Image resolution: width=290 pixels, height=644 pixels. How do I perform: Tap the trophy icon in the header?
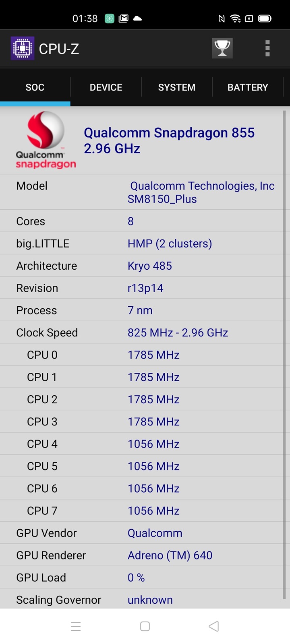[222, 48]
